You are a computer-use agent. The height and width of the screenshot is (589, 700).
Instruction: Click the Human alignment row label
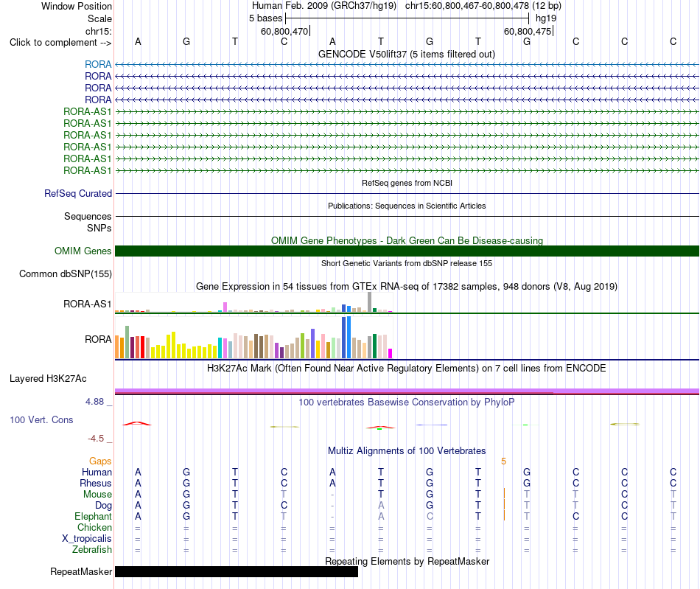coord(97,472)
